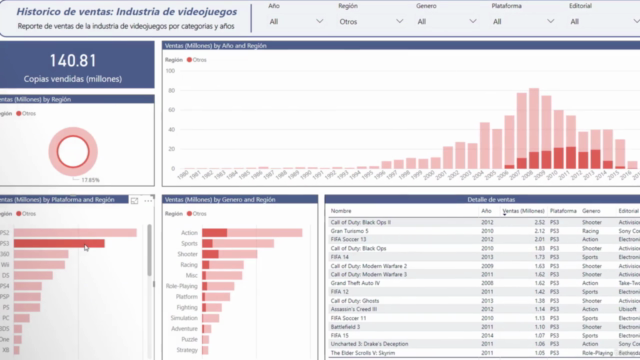Click the Otros legend marker in donut chart
Viewport: 640px width, 360px height.
(19, 113)
